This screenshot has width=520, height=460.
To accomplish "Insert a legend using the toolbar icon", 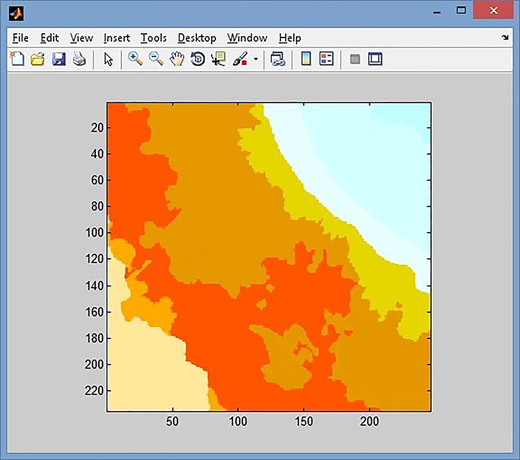I will [x=326, y=59].
